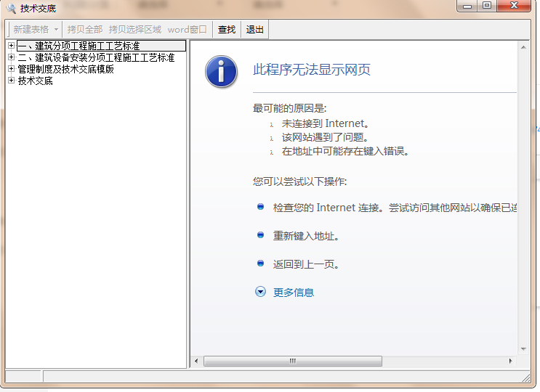Select the 二、建筑设备安装分项工程施工工艺标准 label
Viewport: 540px width, 392px height.
click(x=96, y=57)
